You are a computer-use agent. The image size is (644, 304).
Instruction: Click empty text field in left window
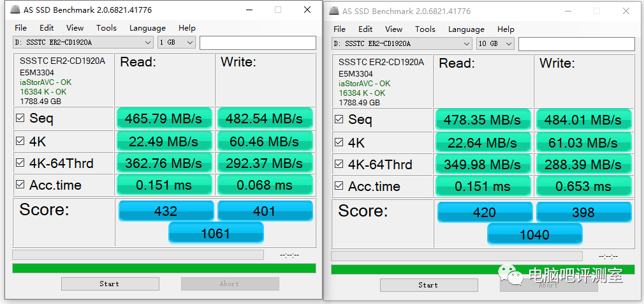(x=258, y=43)
